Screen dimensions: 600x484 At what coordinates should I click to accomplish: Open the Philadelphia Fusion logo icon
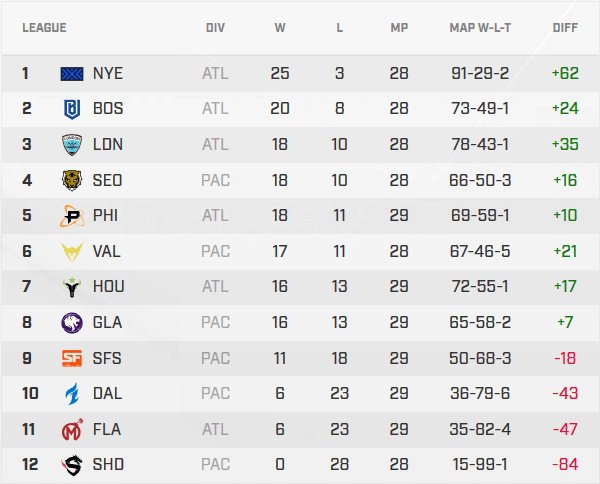(72, 215)
